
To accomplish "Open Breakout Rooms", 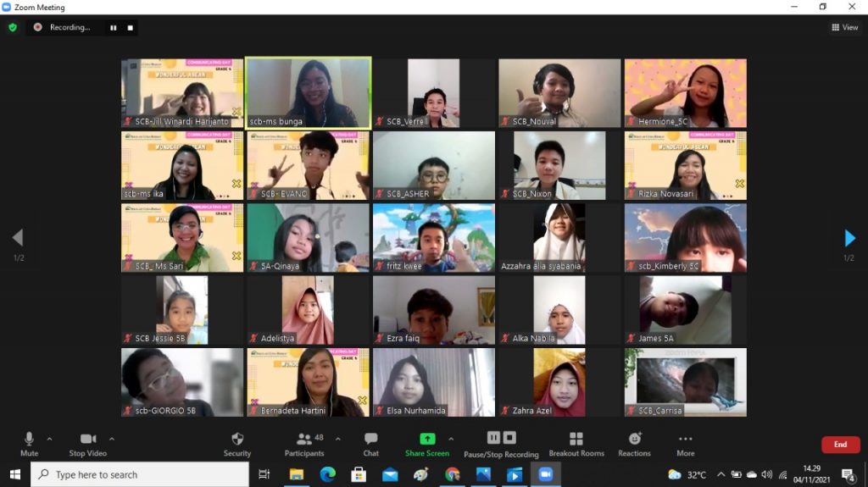I will (x=576, y=443).
